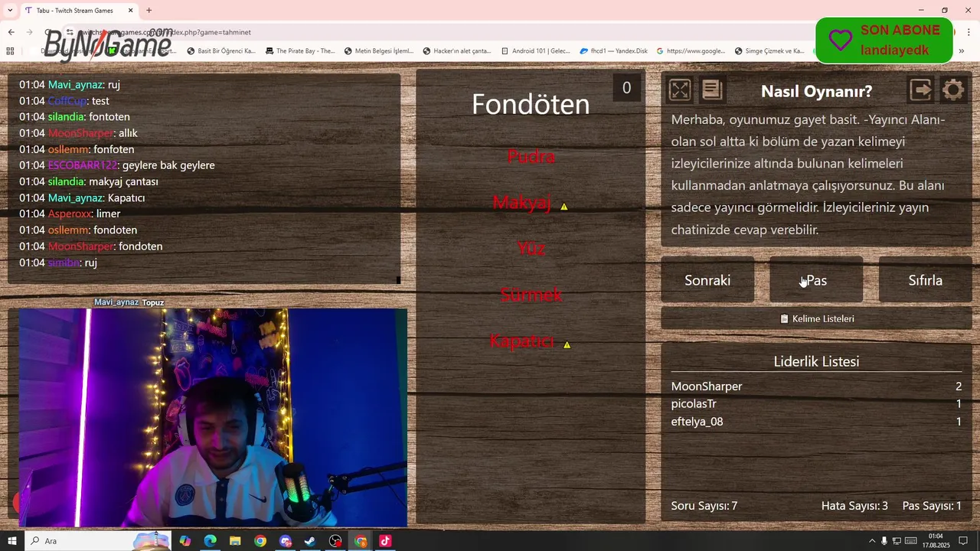Open 'Basit Bir Öğrenci Ka...' bookmark

click(221, 51)
